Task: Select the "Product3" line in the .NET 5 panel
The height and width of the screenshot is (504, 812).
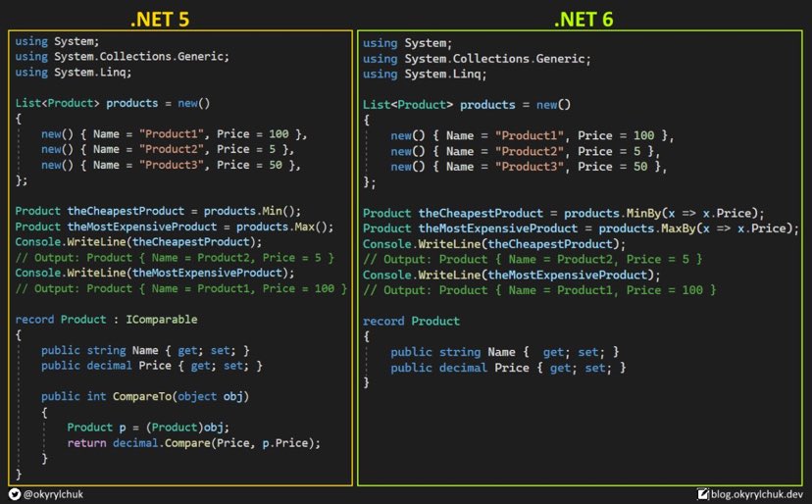Action: click(x=171, y=165)
